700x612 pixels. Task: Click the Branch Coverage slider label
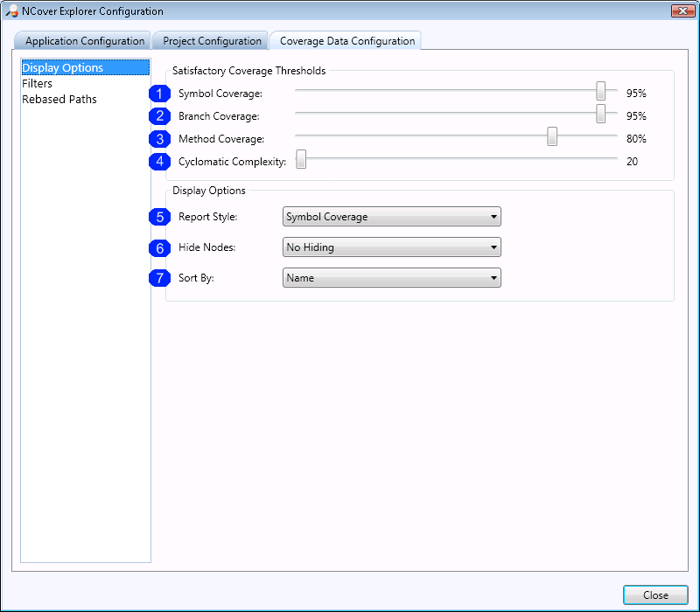[220, 116]
